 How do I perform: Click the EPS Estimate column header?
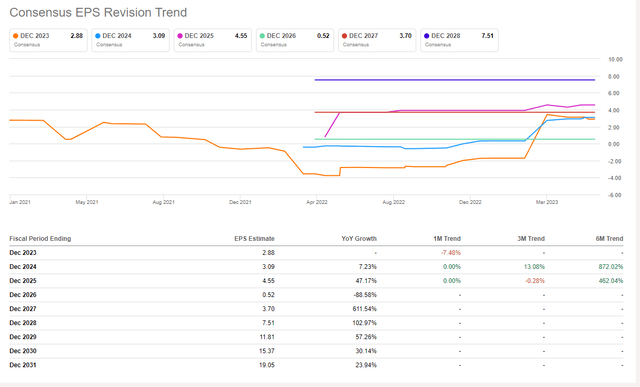[254, 238]
